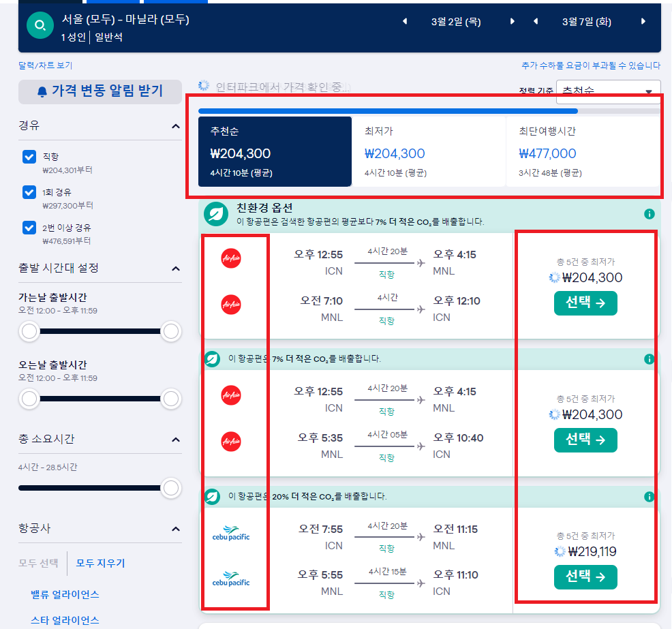The width and height of the screenshot is (672, 629).
Task: Go to previous return date arrow
Action: coord(535,21)
